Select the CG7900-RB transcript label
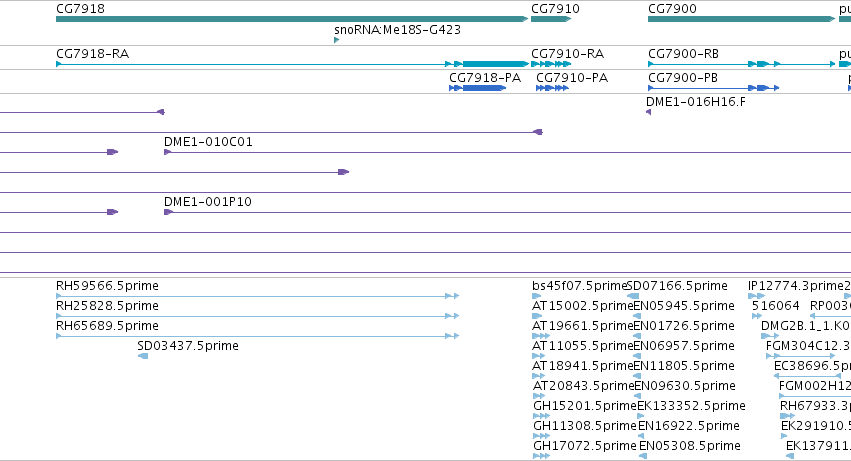The image size is (851, 461). [x=683, y=54]
